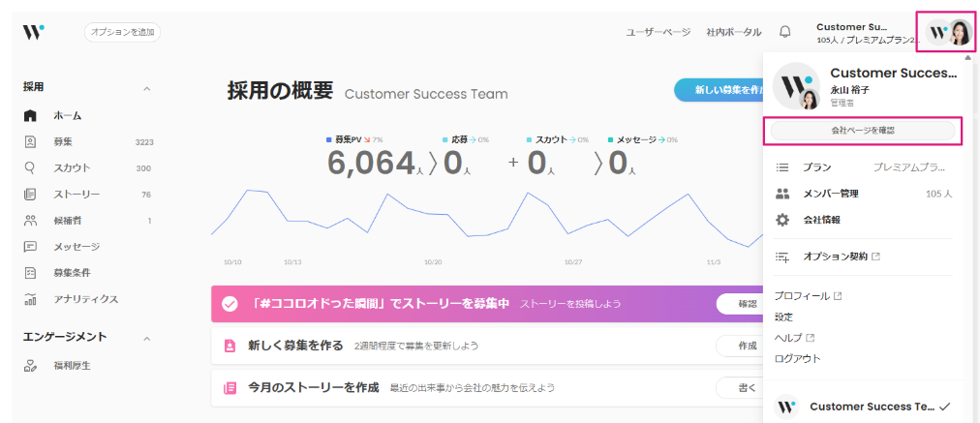The height and width of the screenshot is (423, 980).
Task: Open the profile avatar dropdown at top right
Action: (x=948, y=32)
